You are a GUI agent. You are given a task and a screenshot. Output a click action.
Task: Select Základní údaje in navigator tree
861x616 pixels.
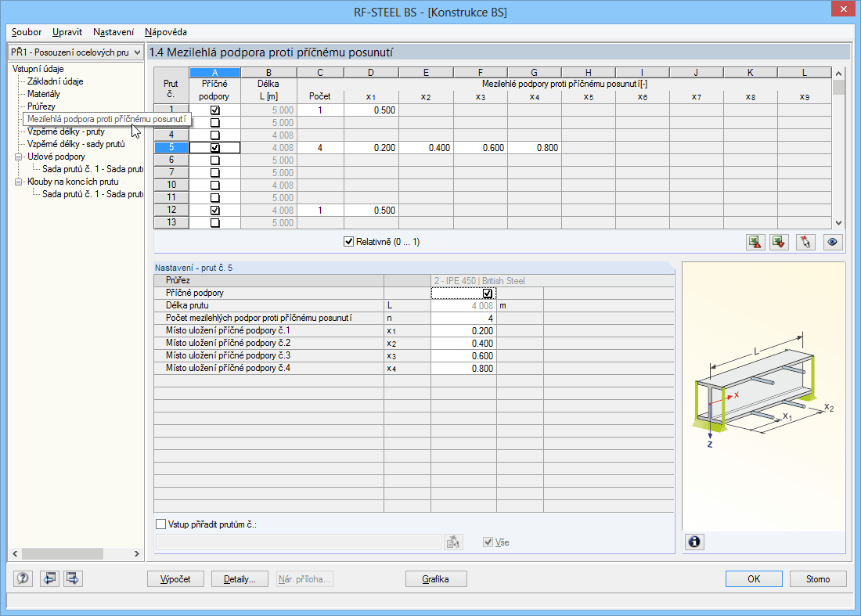click(56, 81)
